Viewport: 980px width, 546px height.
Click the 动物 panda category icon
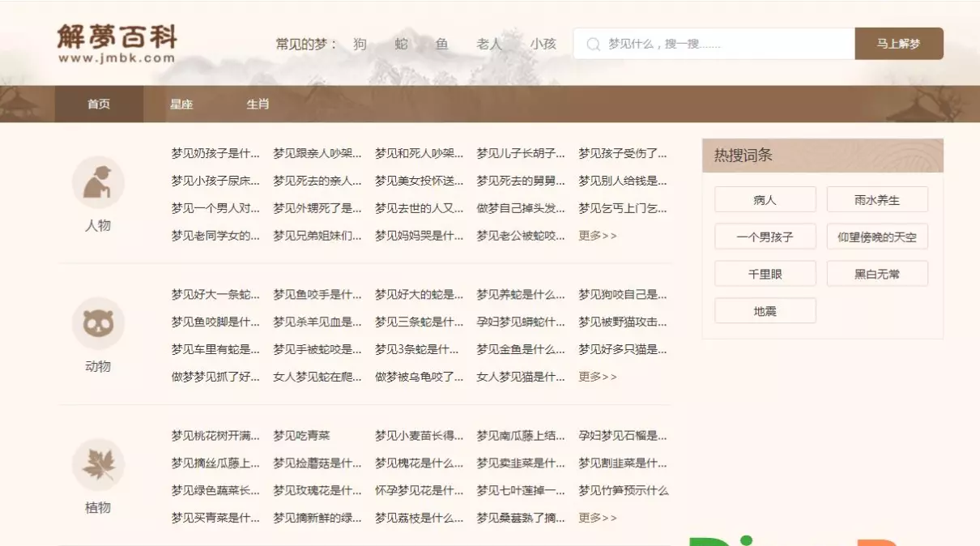98,324
